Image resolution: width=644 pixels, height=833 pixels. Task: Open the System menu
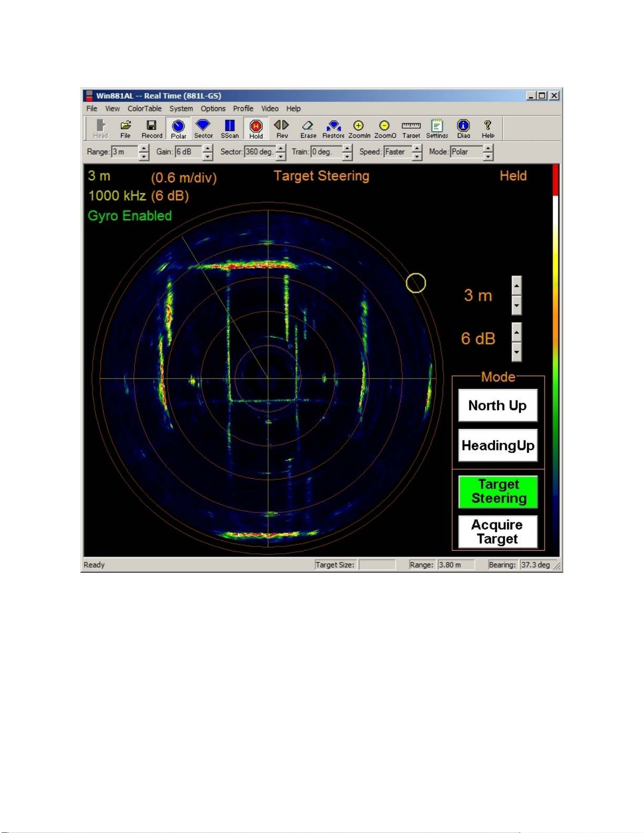(181, 109)
